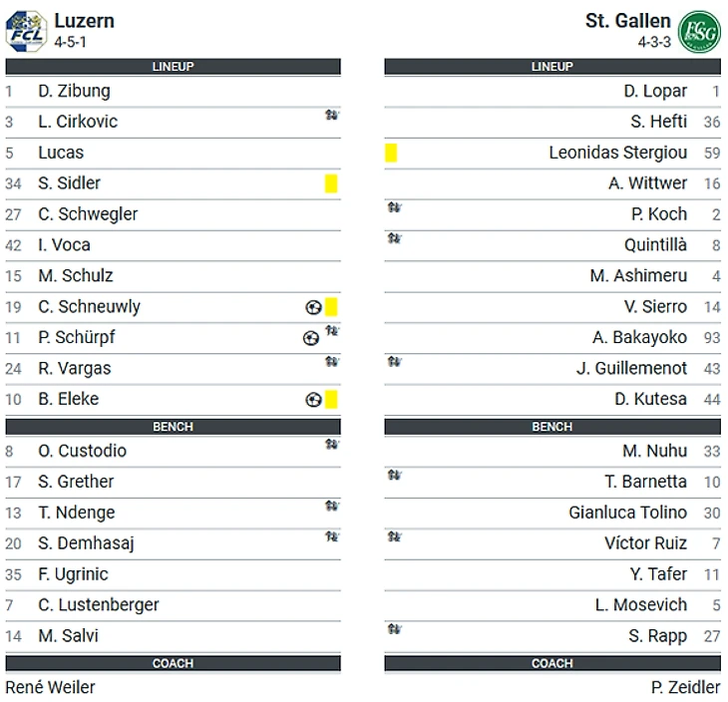The height and width of the screenshot is (702, 728).
Task: Open the Luzern team name link
Action: [84, 21]
